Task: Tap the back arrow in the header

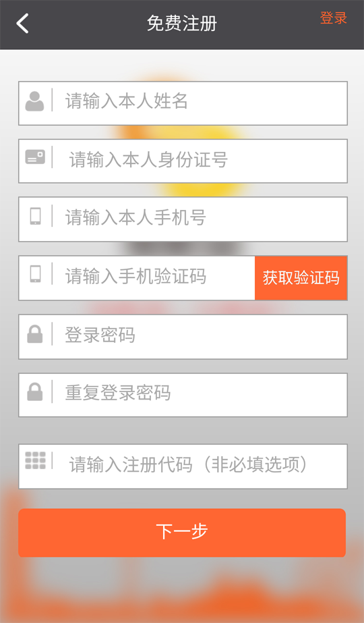Action: pos(22,24)
